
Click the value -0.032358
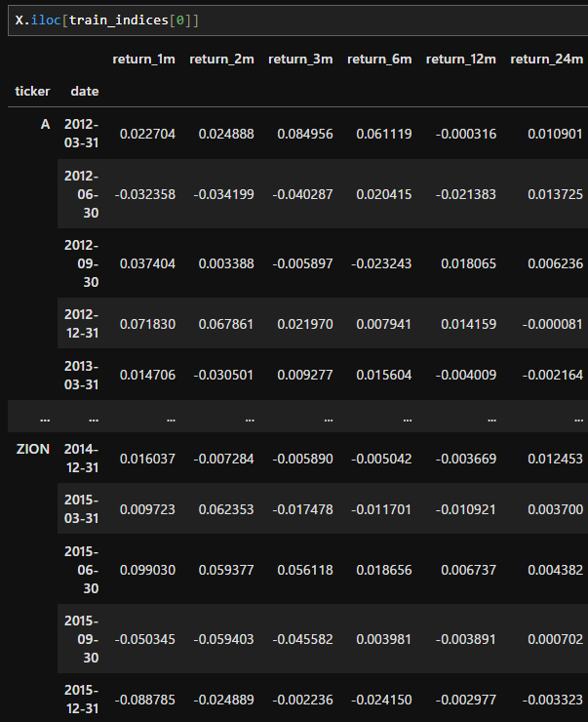click(145, 194)
